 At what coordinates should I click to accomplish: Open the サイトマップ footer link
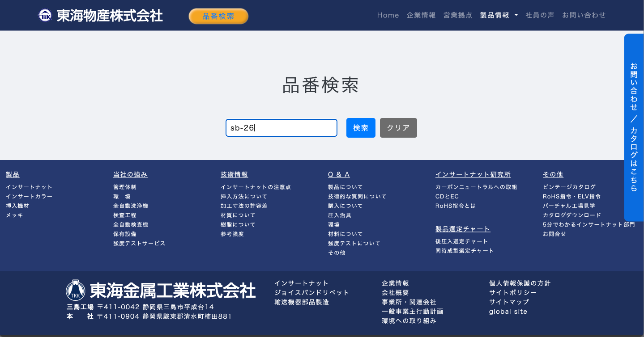coord(509,302)
